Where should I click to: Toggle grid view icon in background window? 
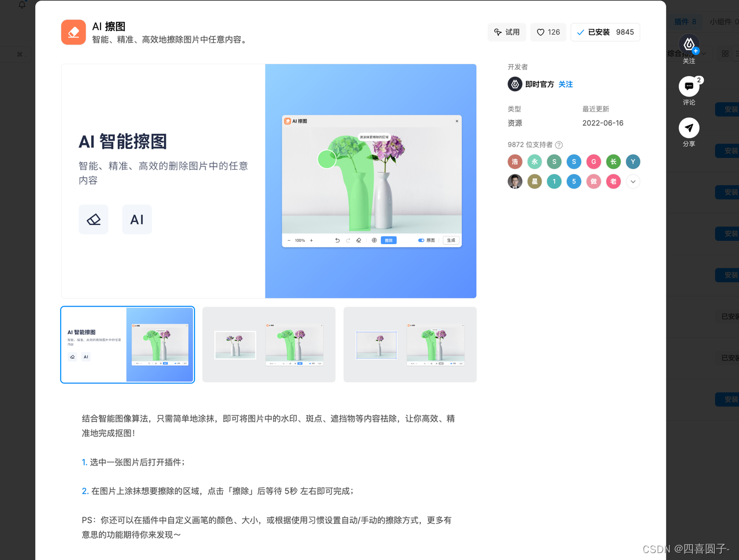click(725, 54)
